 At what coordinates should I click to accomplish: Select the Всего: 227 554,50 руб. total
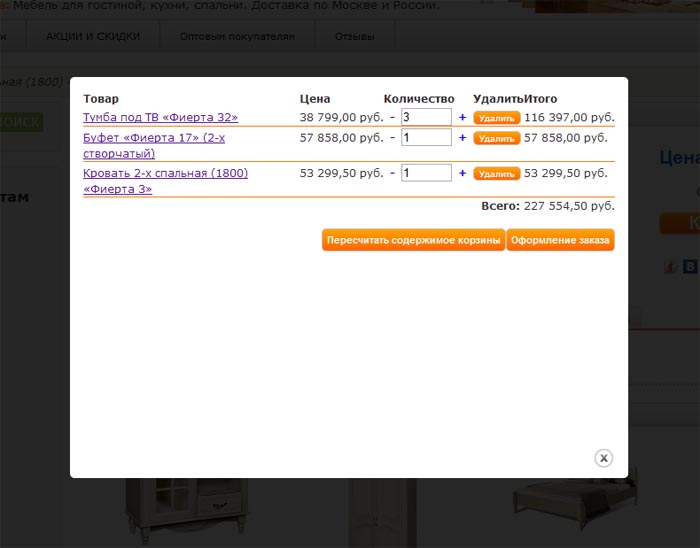[548, 206]
